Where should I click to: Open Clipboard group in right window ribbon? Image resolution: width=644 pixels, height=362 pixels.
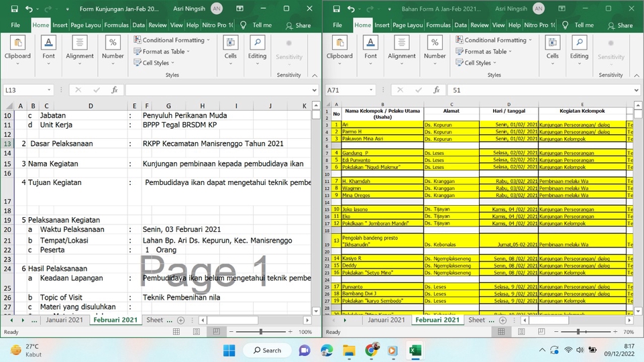click(x=339, y=50)
